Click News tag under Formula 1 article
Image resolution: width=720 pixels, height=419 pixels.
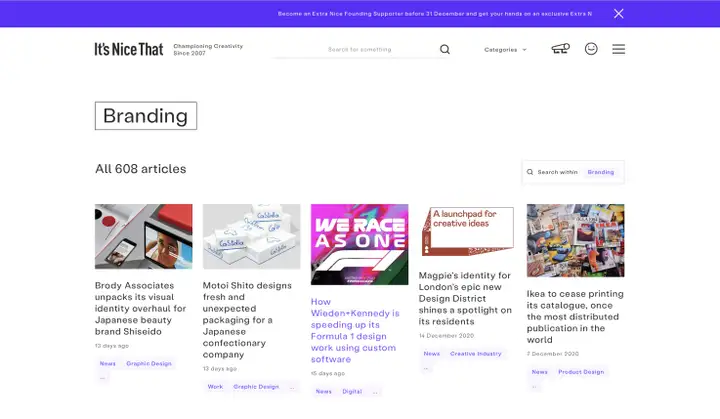324,391
